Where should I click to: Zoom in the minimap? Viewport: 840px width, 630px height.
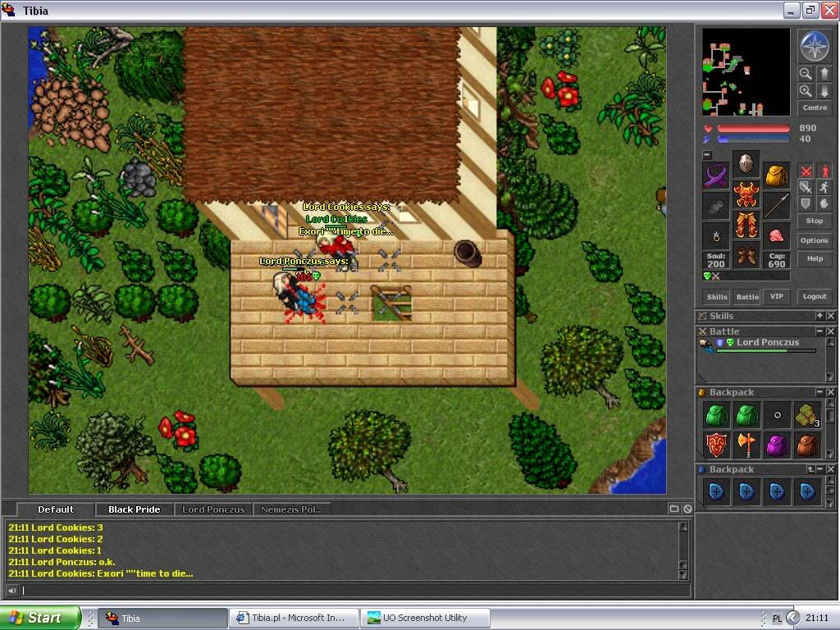tap(806, 91)
